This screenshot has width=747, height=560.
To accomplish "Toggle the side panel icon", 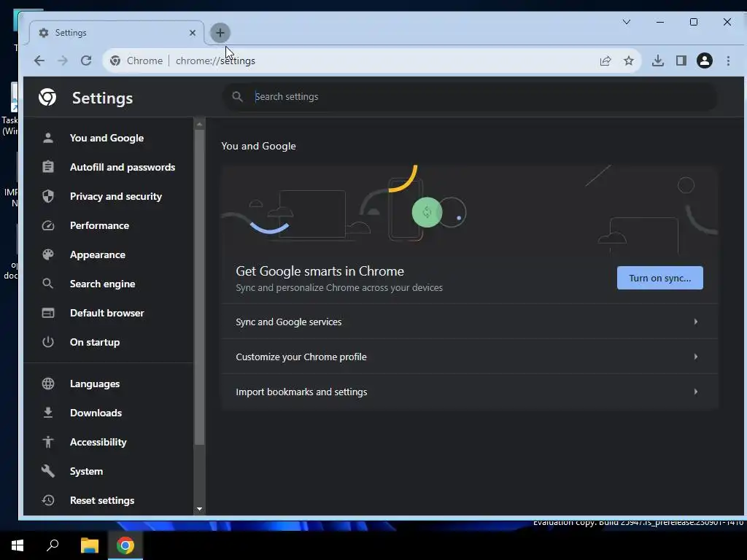I will click(x=681, y=61).
